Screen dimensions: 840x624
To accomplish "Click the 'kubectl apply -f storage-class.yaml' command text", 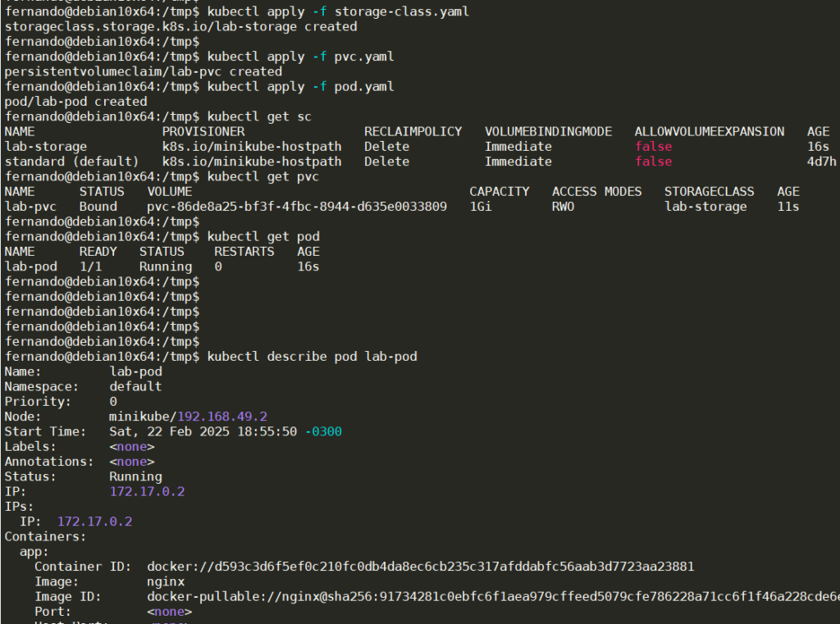I will click(338, 11).
